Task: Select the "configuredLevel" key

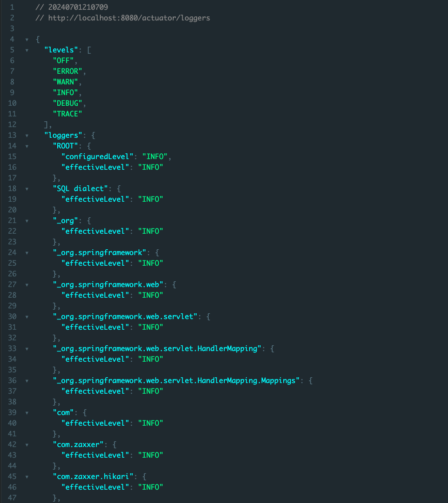Action: tap(97, 156)
